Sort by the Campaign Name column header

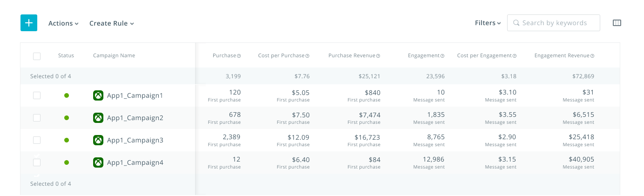[114, 56]
